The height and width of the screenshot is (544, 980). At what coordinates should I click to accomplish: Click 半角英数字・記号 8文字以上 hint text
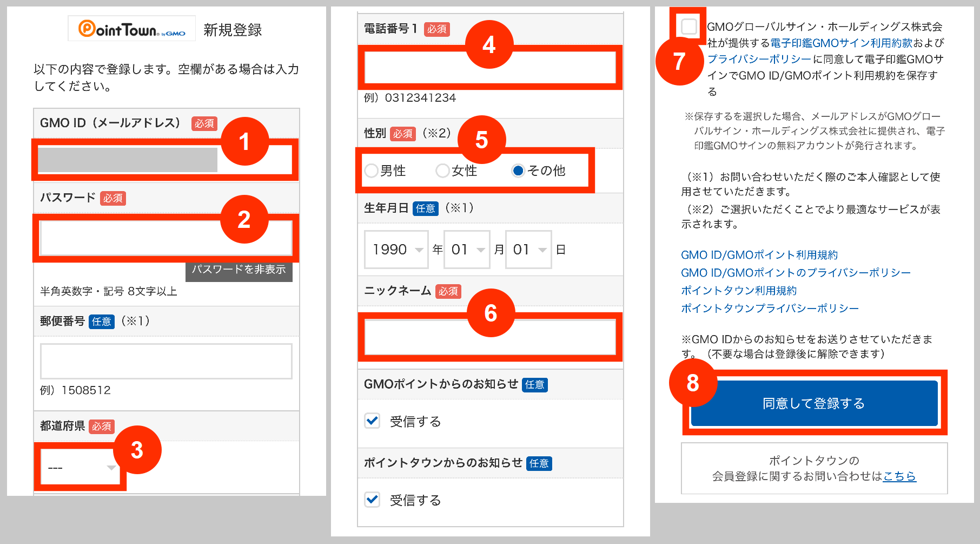[109, 291]
